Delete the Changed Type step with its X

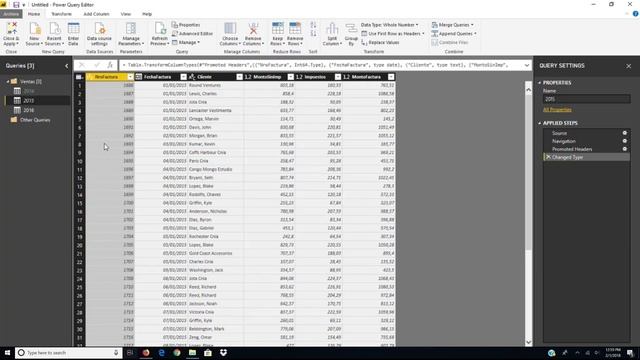tap(548, 157)
